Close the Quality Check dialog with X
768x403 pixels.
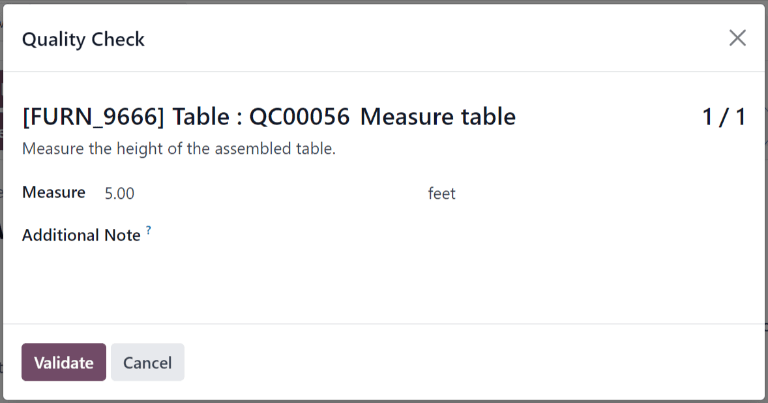point(737,38)
